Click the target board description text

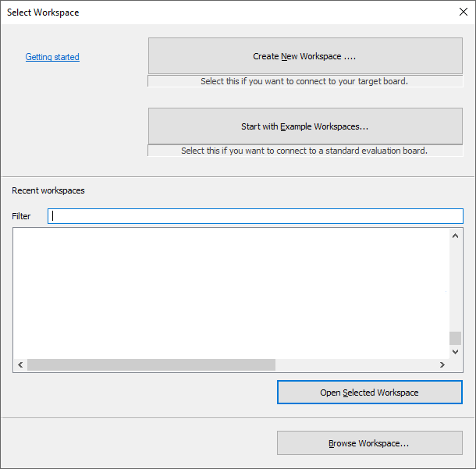tap(304, 81)
